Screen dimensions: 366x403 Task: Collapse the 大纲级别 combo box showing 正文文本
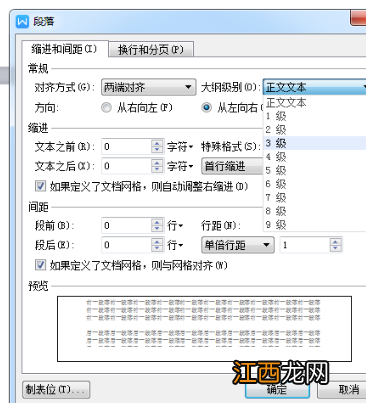314,87
